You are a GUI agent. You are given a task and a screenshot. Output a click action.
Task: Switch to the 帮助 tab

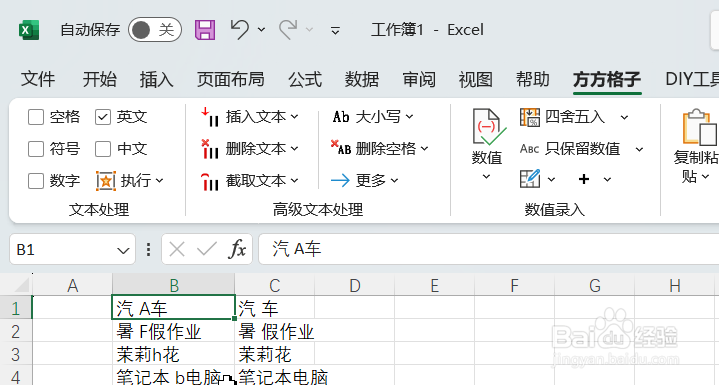click(x=532, y=79)
